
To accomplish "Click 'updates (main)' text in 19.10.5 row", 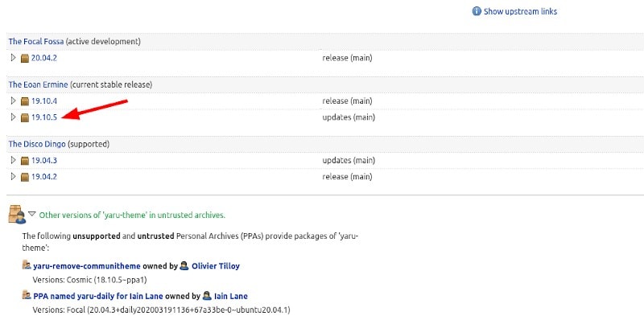I will point(349,117).
